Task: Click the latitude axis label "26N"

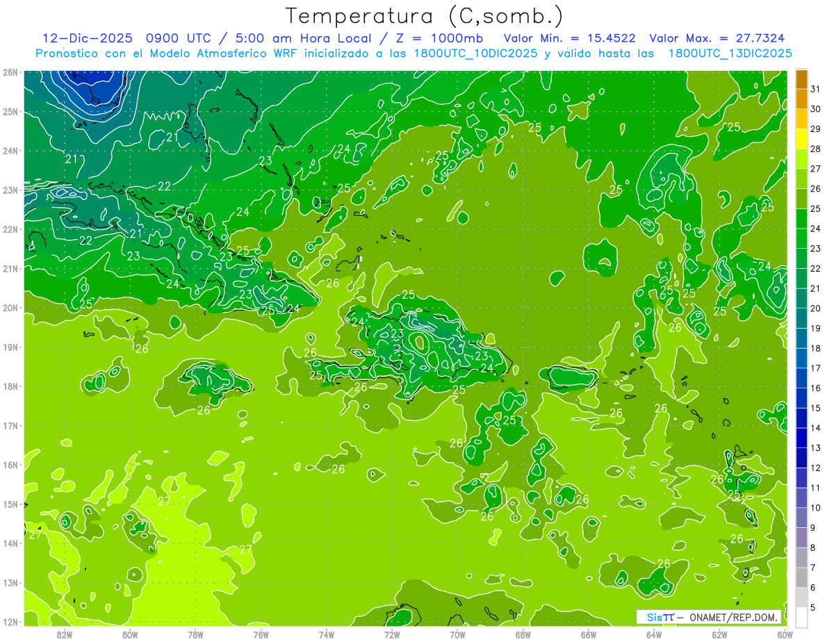Action: coord(10,72)
